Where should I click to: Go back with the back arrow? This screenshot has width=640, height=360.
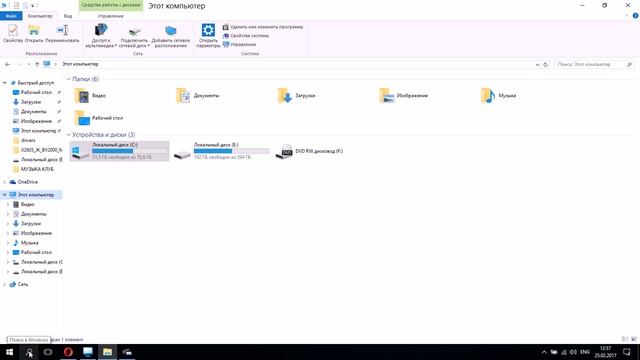(x=7, y=64)
